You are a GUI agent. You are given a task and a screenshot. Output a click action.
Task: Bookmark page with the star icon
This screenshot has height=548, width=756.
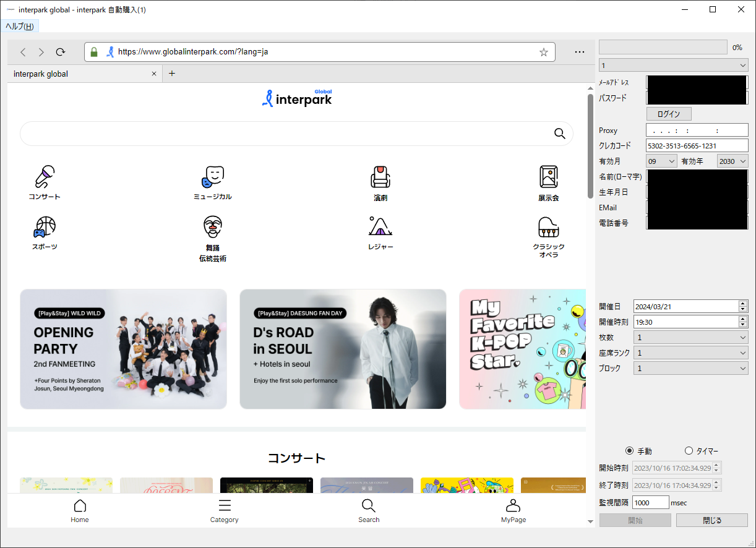point(544,52)
